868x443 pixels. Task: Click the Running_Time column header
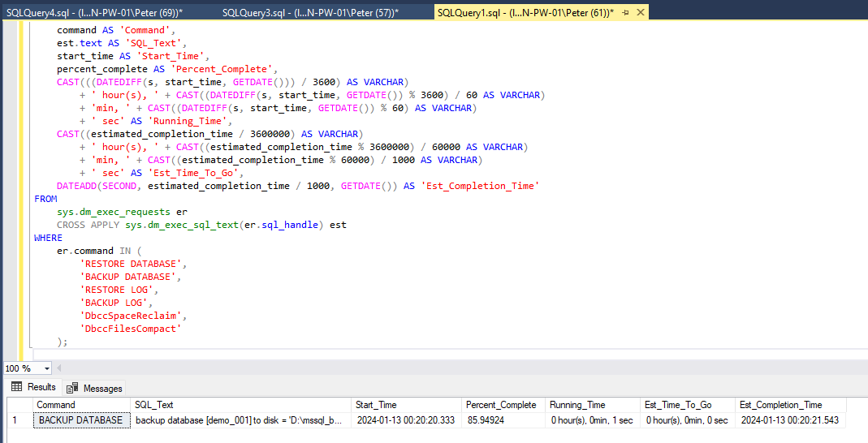tap(577, 405)
